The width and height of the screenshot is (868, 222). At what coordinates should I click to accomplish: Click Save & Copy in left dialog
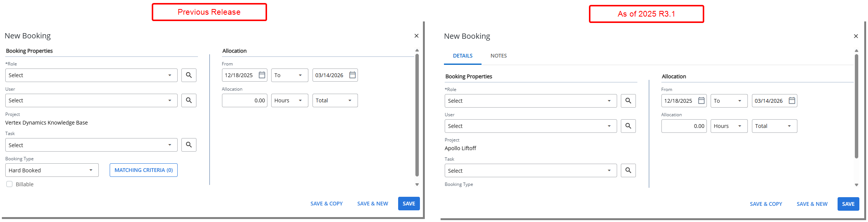pyautogui.click(x=326, y=204)
